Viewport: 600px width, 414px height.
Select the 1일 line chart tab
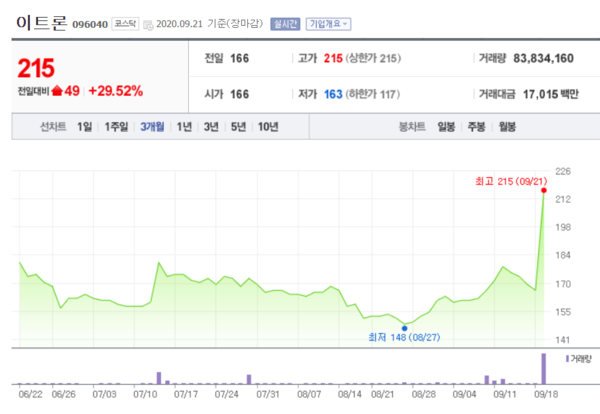point(85,127)
